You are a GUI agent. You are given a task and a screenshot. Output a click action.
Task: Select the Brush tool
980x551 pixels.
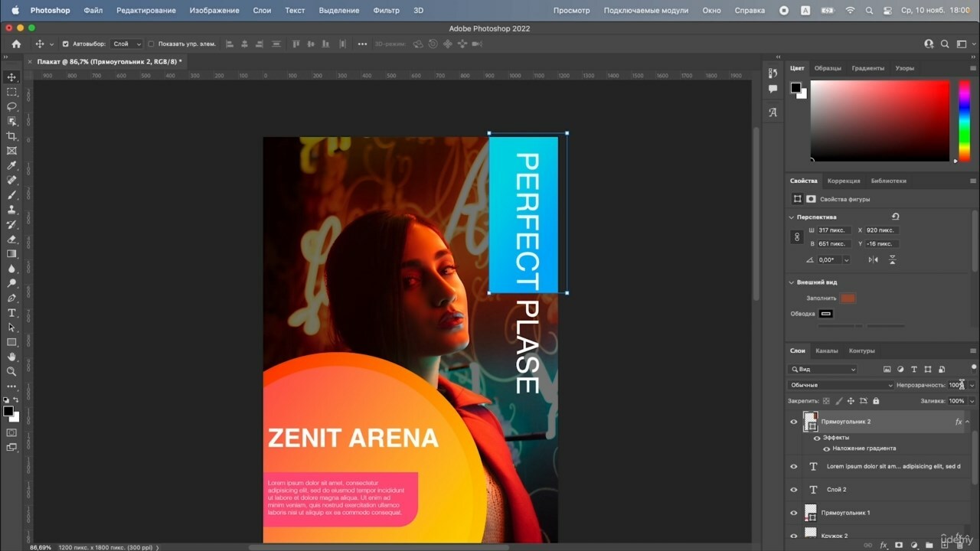click(11, 195)
